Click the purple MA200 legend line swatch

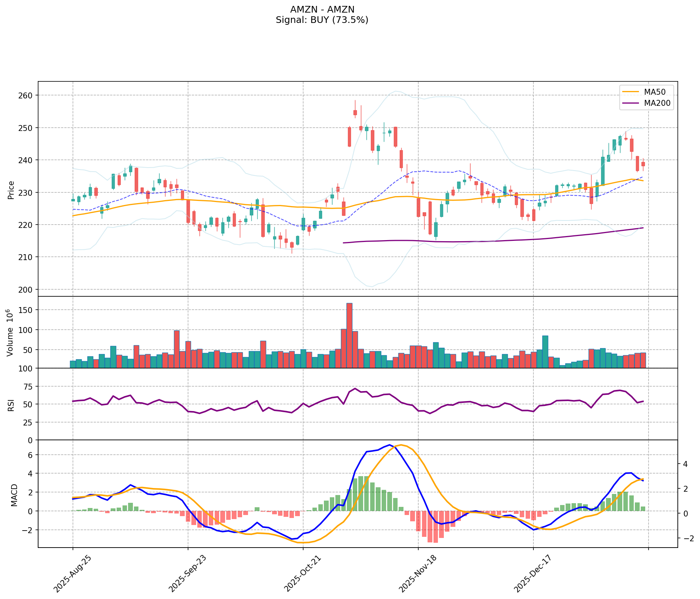click(631, 103)
